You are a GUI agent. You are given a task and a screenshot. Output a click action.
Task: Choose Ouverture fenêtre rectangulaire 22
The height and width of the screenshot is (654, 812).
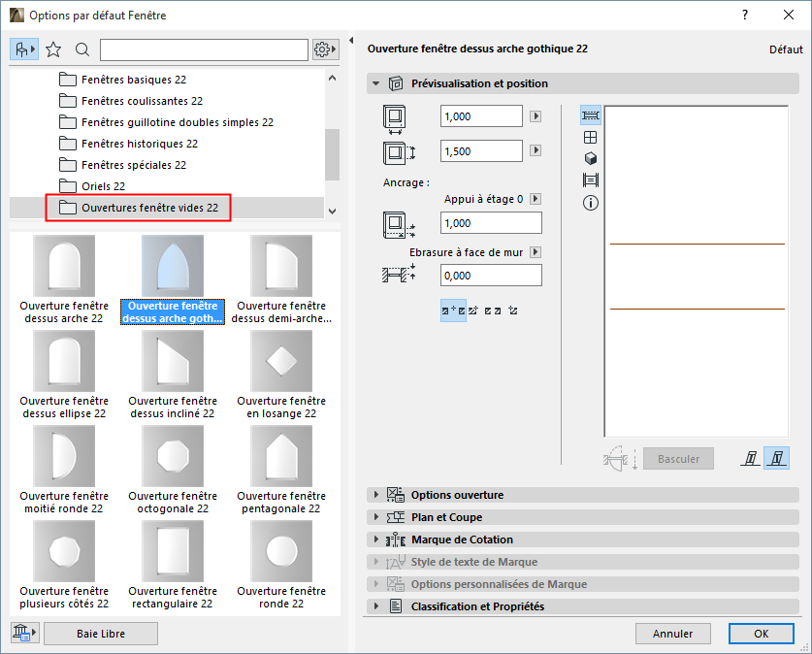[x=173, y=566]
